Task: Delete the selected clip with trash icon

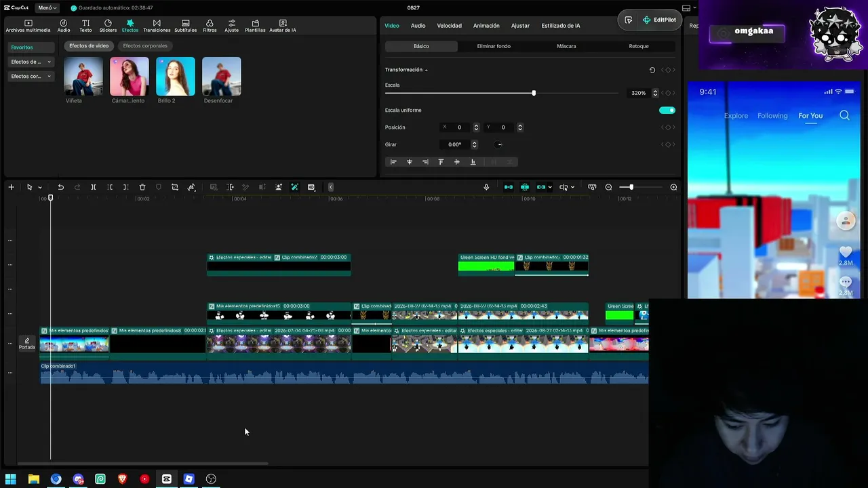Action: pos(142,187)
